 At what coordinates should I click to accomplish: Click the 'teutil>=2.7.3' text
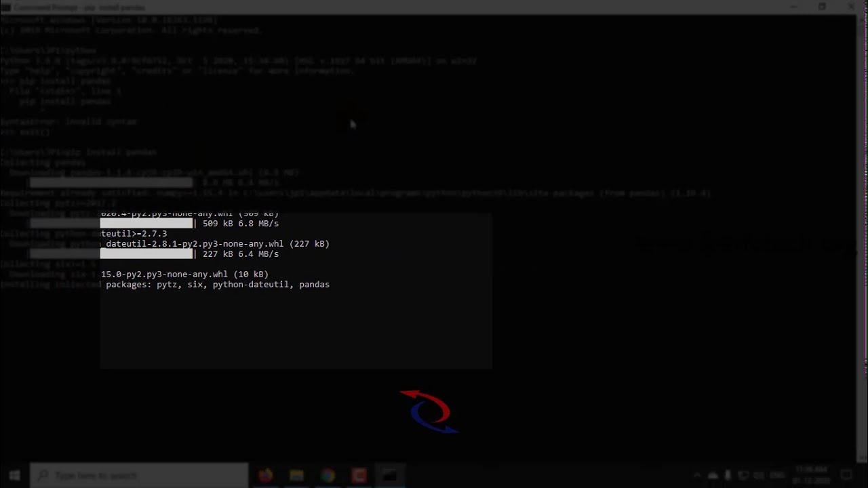[134, 234]
